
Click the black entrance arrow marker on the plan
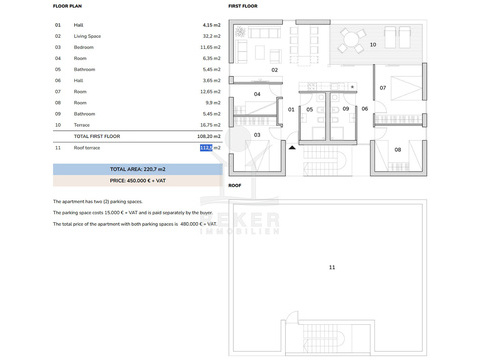coord(292,147)
